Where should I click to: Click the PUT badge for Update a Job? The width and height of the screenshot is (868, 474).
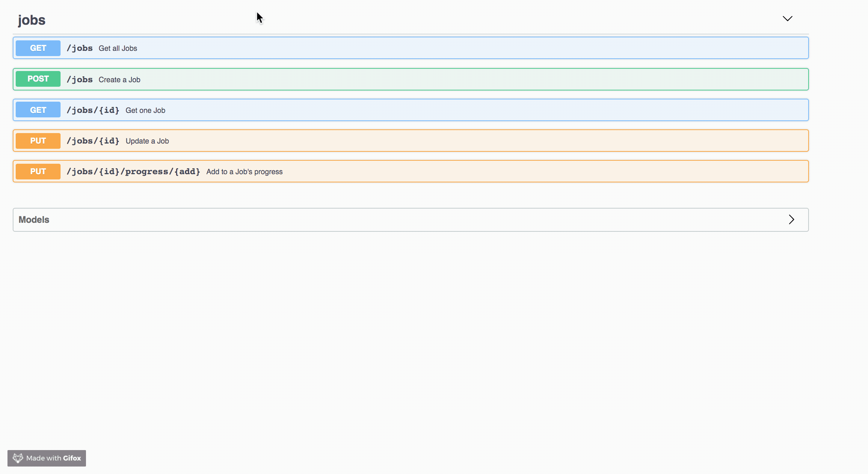tap(38, 141)
